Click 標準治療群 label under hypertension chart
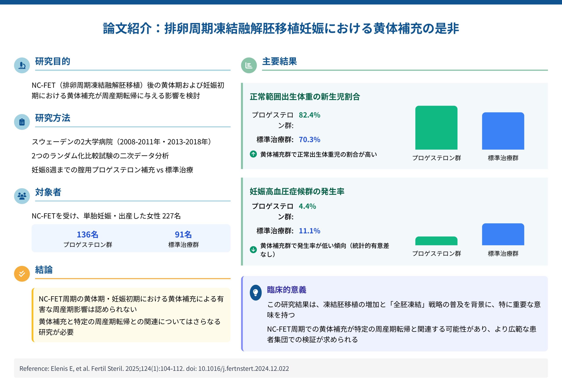The height and width of the screenshot is (392, 562). click(x=503, y=254)
